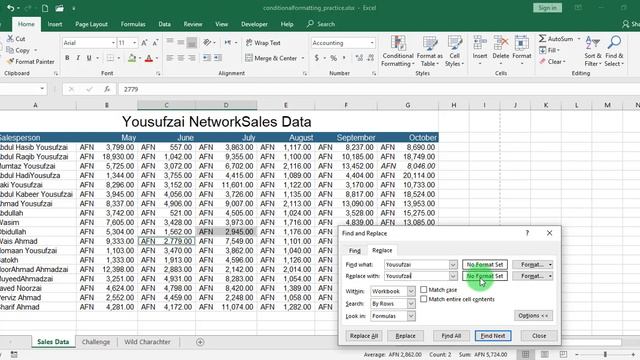Apply the Fill Color bucket

coord(132,58)
